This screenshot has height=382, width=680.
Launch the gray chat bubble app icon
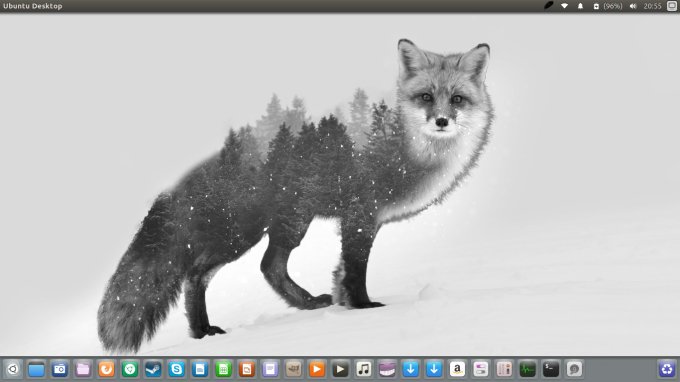click(x=574, y=369)
